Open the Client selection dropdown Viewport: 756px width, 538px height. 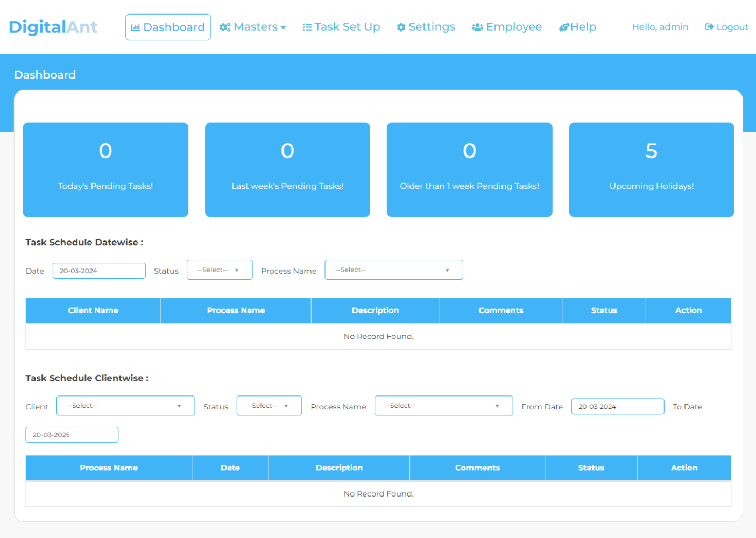(125, 405)
